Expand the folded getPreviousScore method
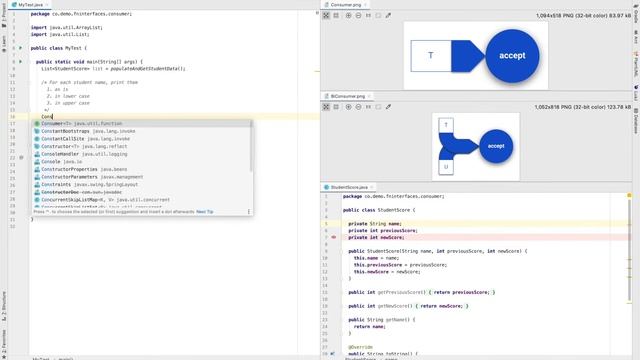 [x=343, y=292]
